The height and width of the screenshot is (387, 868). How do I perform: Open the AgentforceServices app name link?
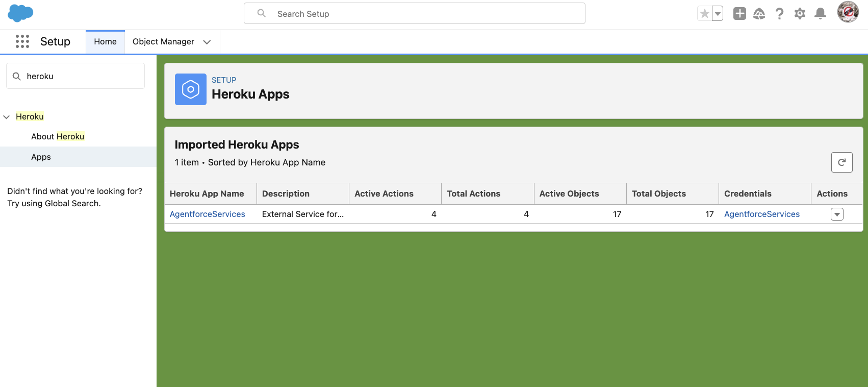pyautogui.click(x=208, y=214)
